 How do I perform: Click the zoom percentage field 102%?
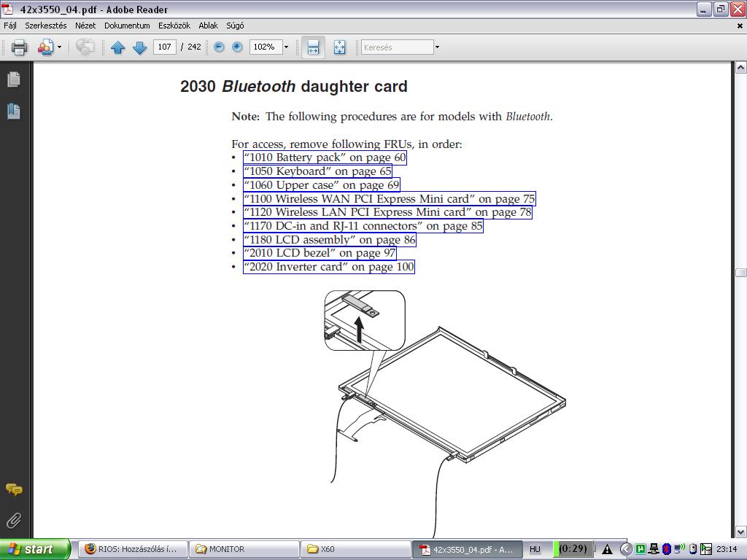click(x=266, y=47)
